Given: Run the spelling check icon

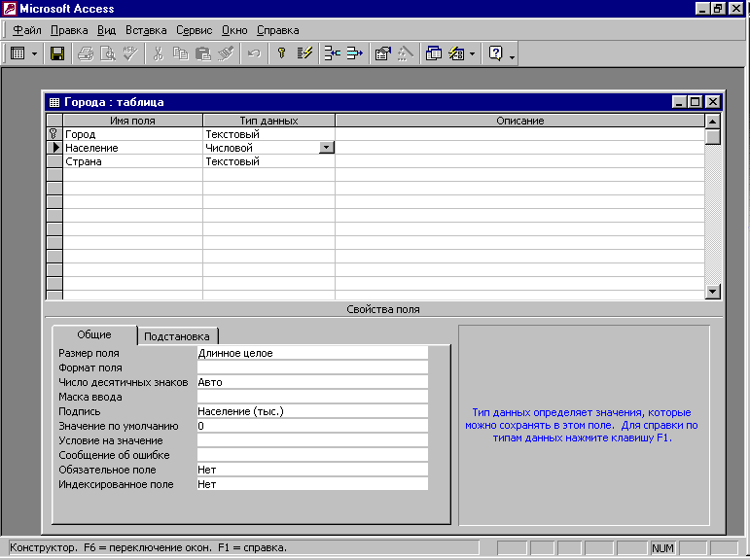Looking at the screenshot, I should 130,53.
